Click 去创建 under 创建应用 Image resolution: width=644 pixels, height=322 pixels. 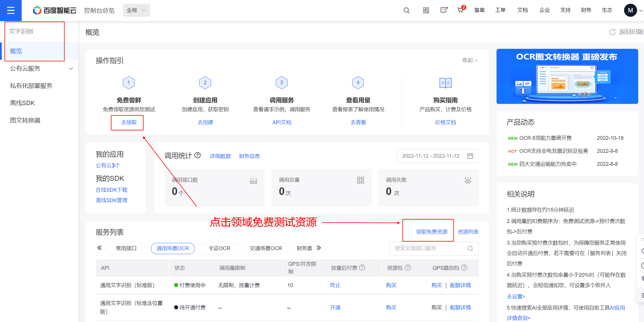(205, 122)
